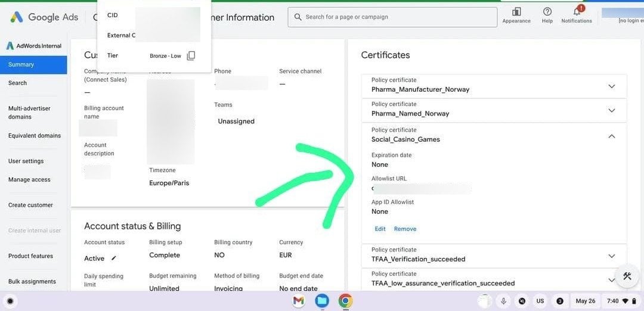Copy the Tier value Bronze - Low
This screenshot has width=644, height=311.
[191, 56]
